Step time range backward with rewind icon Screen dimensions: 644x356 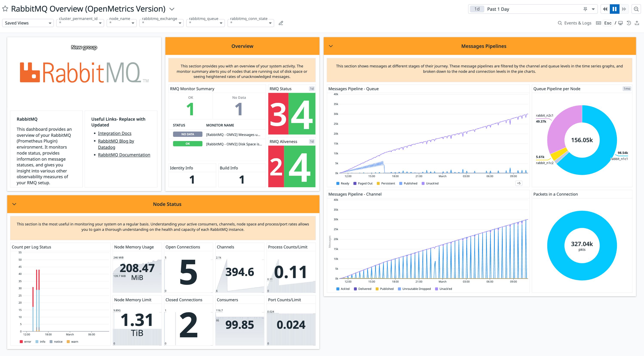coord(605,9)
